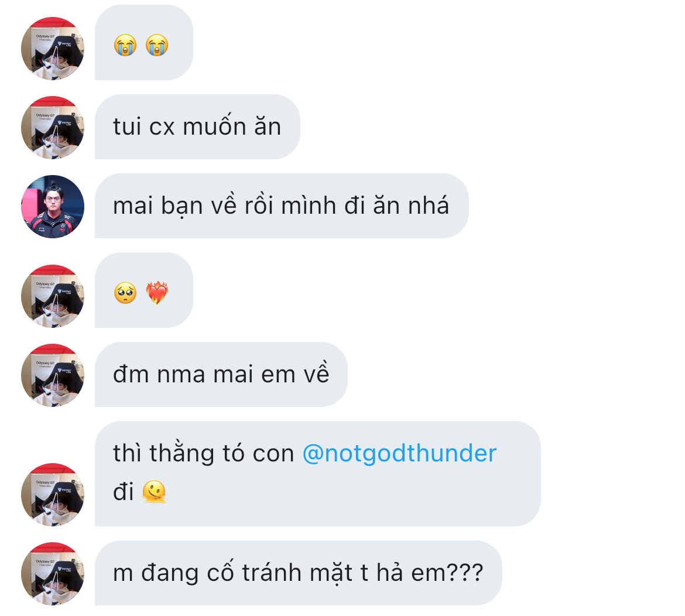
Task: Open avatar beside the @notgodthunder message
Action: [x=53, y=495]
